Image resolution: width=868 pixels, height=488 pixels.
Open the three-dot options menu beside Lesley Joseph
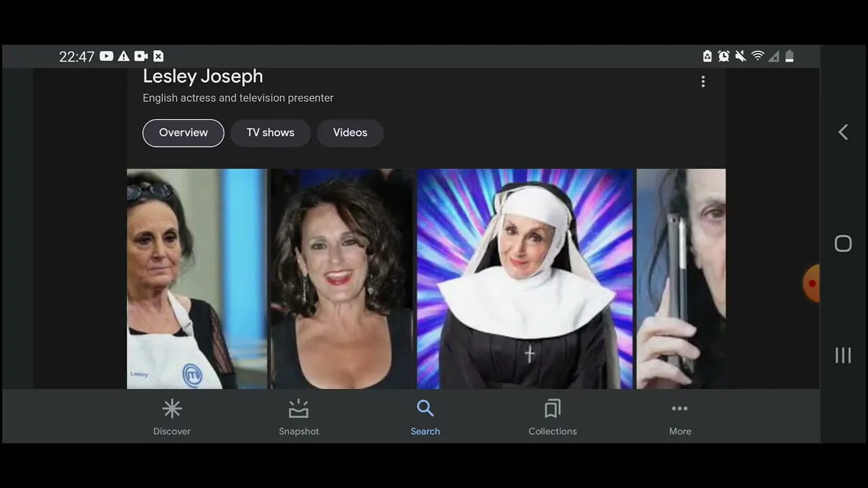pos(703,81)
